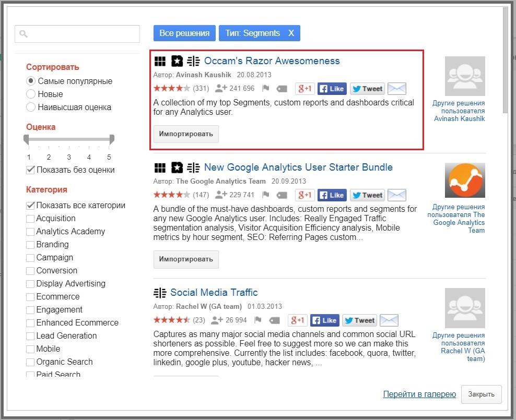Screen dimensions: 516x420
Task: Click the left handle of the rating slider
Action: click(x=26, y=139)
